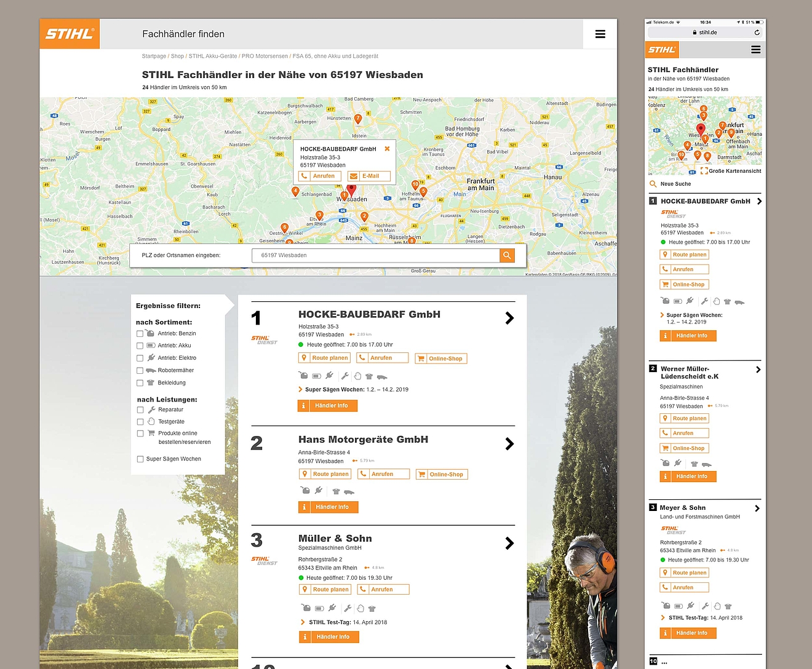Screen dimensions: 812x669
Task: Open Startpage breadcrumb link
Action: (154, 56)
